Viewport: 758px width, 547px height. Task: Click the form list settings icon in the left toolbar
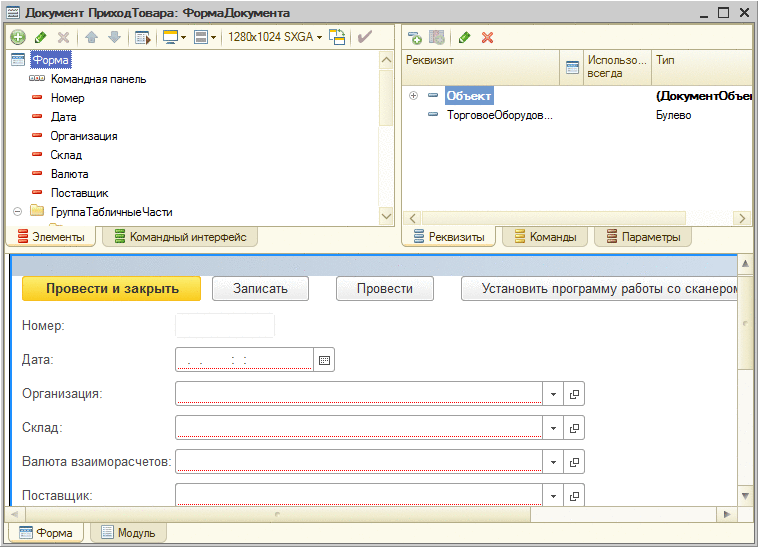143,37
